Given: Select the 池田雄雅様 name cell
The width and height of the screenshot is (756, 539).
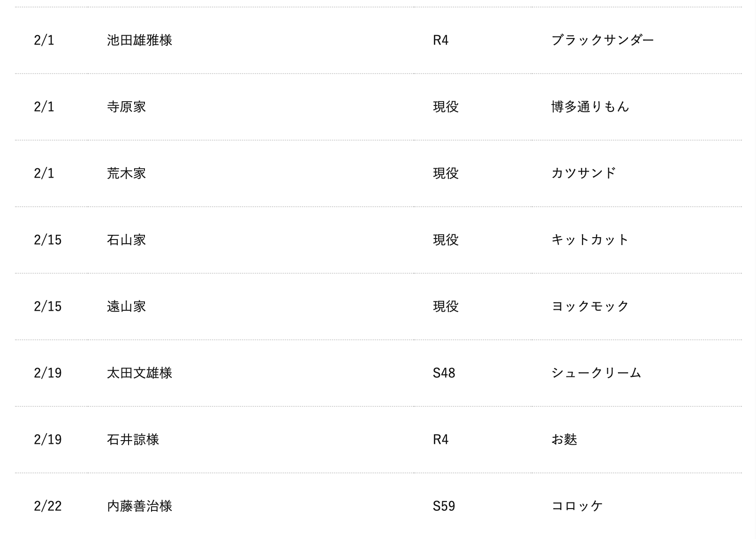Looking at the screenshot, I should pyautogui.click(x=139, y=40).
